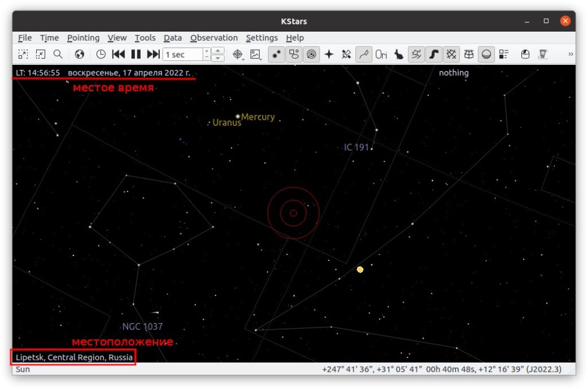Close the KStars window
This screenshot has height=389, width=588.
(565, 21)
